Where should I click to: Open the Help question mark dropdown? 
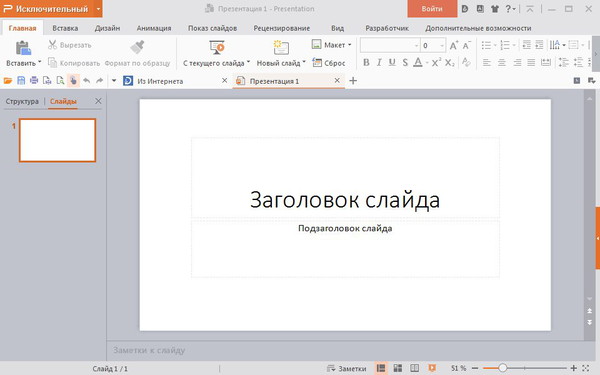coord(510,9)
